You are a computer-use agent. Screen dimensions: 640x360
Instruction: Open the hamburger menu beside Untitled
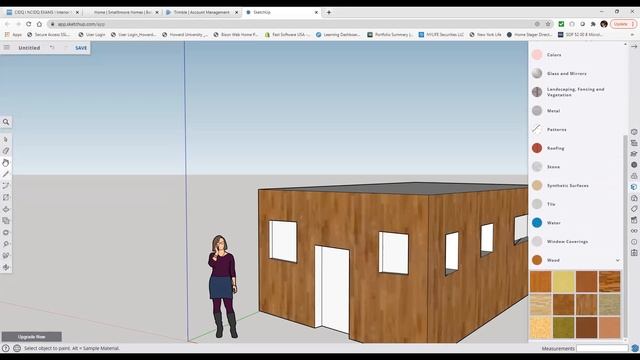(x=7, y=48)
